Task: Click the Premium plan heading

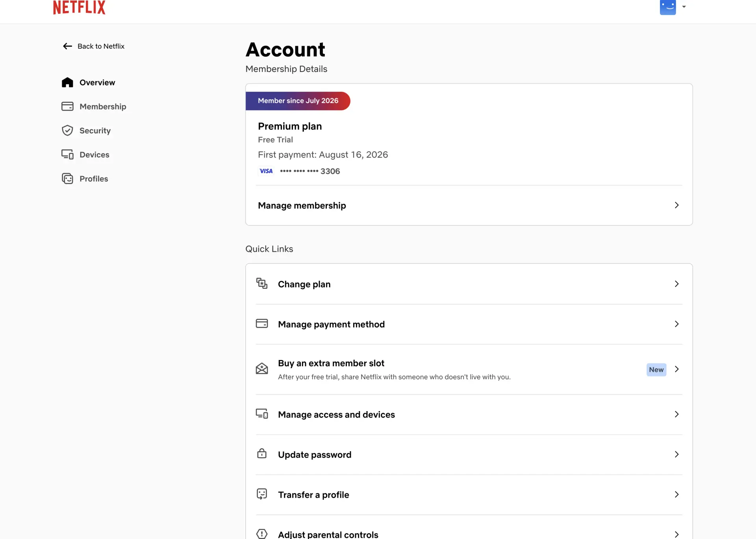Action: 290,126
